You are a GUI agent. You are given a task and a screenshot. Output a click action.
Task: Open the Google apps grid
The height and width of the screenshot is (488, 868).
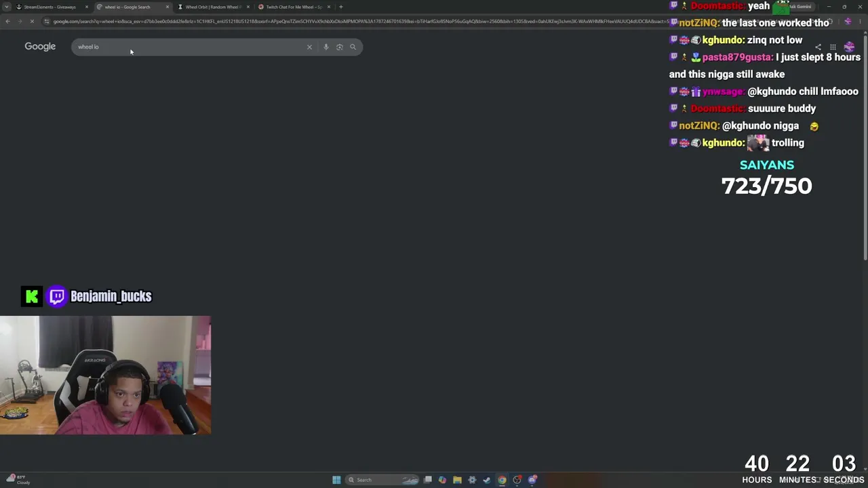pyautogui.click(x=833, y=47)
